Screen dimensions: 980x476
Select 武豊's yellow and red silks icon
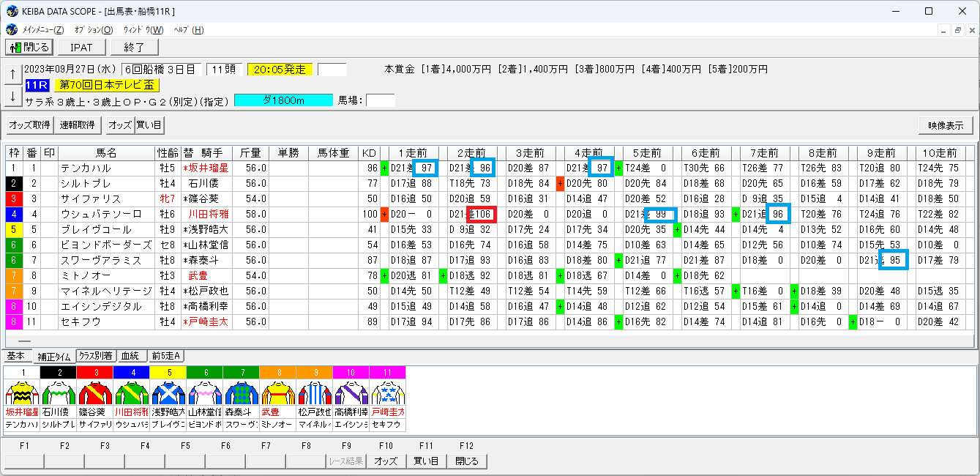[x=277, y=393]
